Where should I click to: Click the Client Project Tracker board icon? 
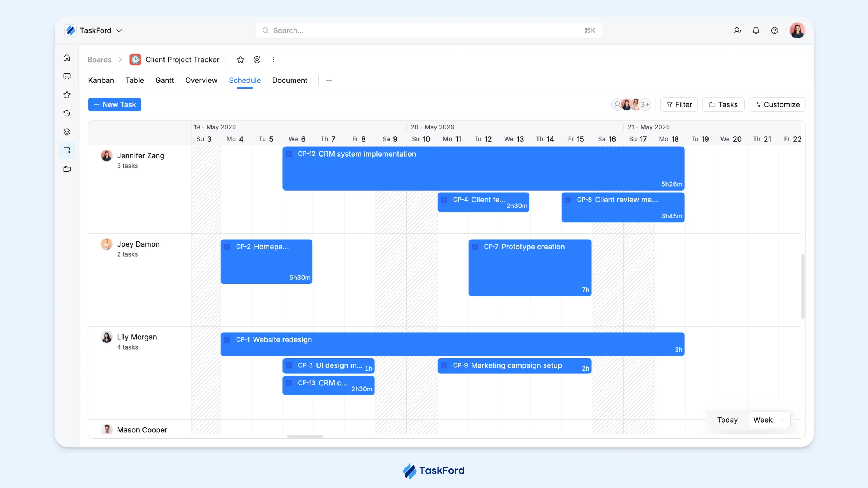click(135, 60)
